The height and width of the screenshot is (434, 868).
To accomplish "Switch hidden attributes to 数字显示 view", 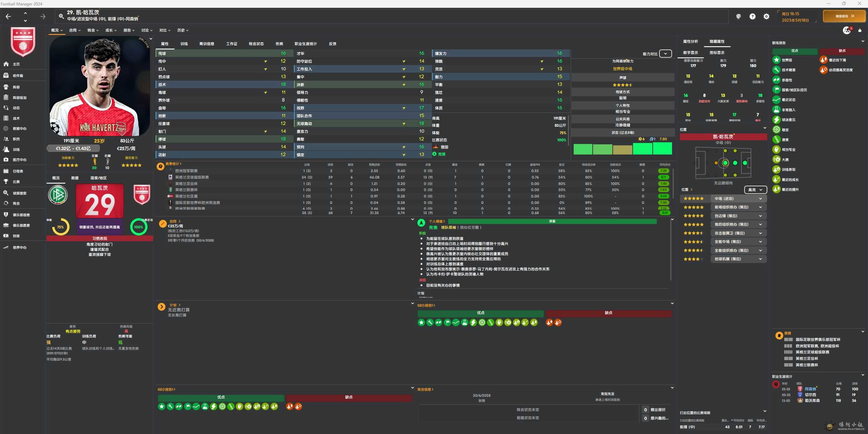I will [690, 53].
